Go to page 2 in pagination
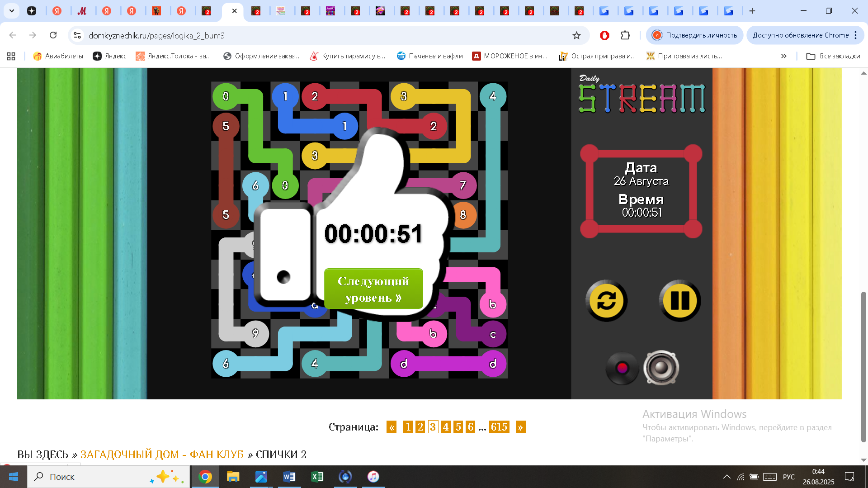Screen dimensions: 868x488 click(x=420, y=427)
